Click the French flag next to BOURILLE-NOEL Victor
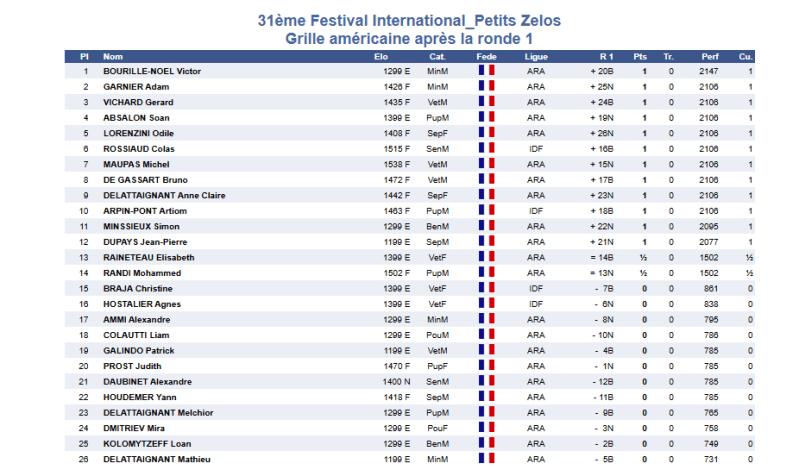 [x=486, y=72]
